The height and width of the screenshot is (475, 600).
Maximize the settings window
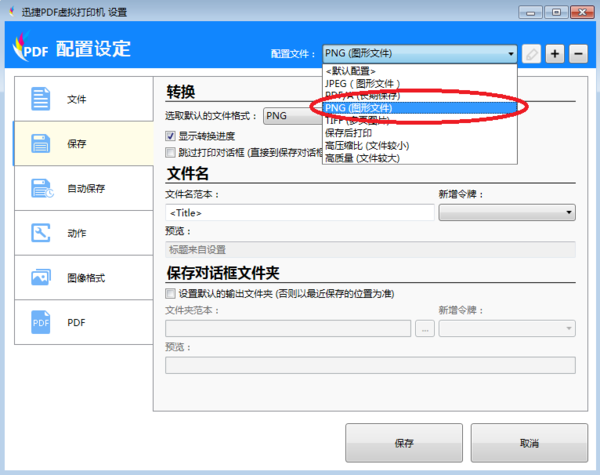point(556,12)
